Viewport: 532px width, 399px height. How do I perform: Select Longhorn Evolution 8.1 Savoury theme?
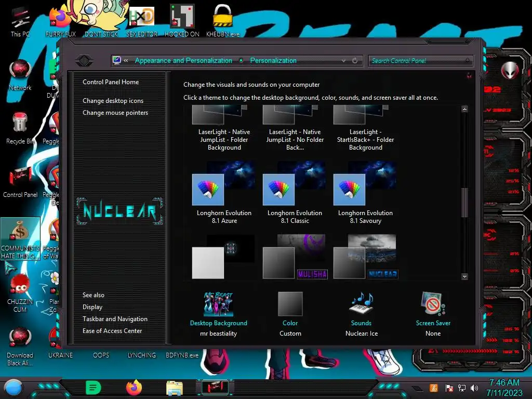pyautogui.click(x=365, y=193)
